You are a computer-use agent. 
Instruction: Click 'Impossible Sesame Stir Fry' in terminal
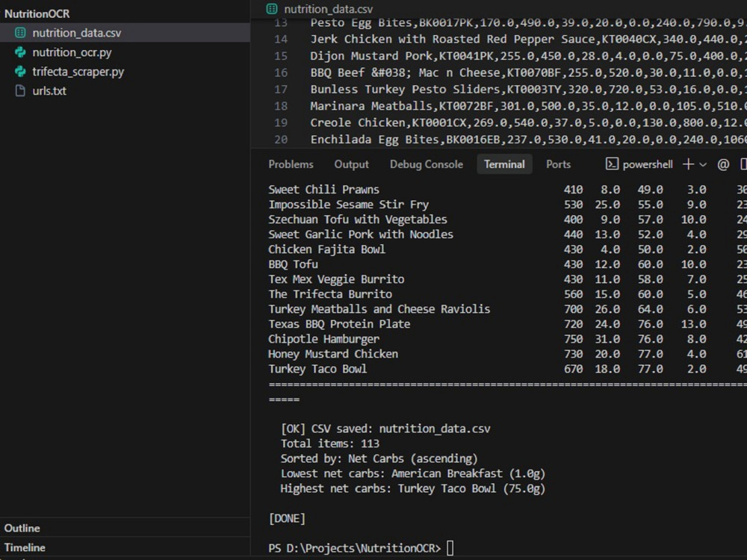(x=348, y=205)
